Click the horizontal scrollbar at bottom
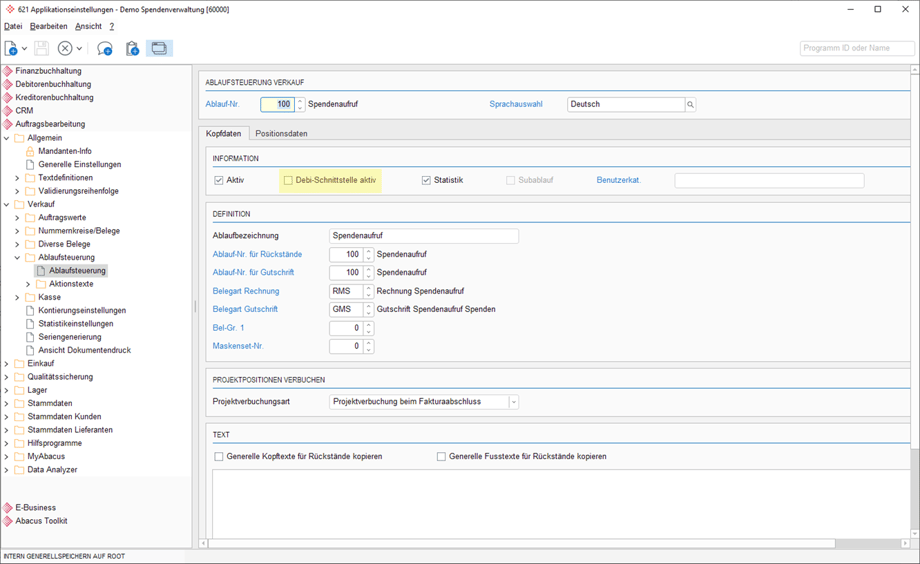 coord(522,544)
